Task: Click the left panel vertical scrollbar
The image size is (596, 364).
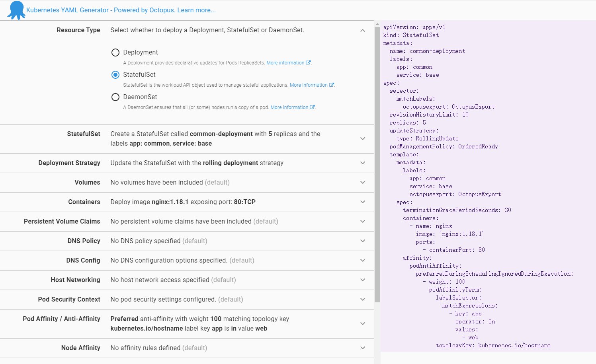Action: tap(377, 159)
